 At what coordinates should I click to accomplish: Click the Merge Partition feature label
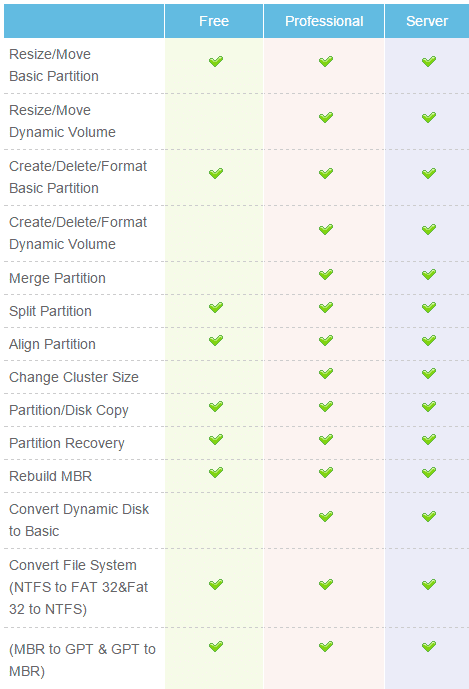click(x=57, y=278)
